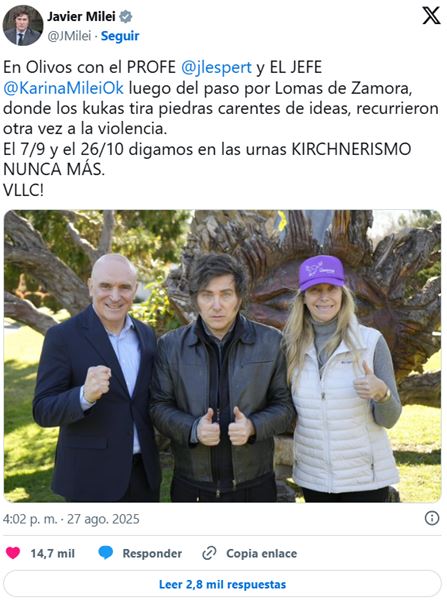
Task: Click the Responder label
Action: 152,553
